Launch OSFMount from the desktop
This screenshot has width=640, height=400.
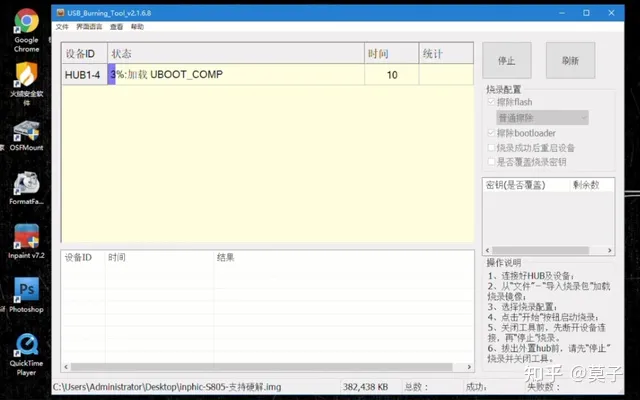point(26,134)
